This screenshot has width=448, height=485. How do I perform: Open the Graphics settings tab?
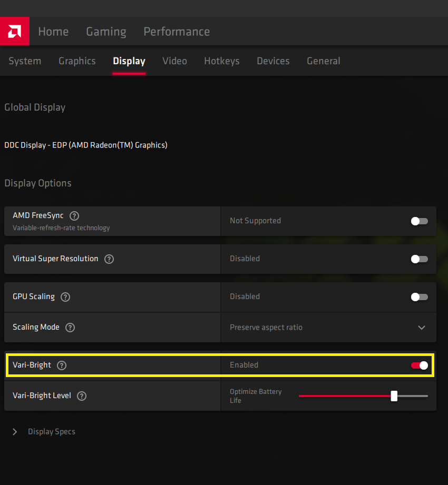[x=77, y=61]
